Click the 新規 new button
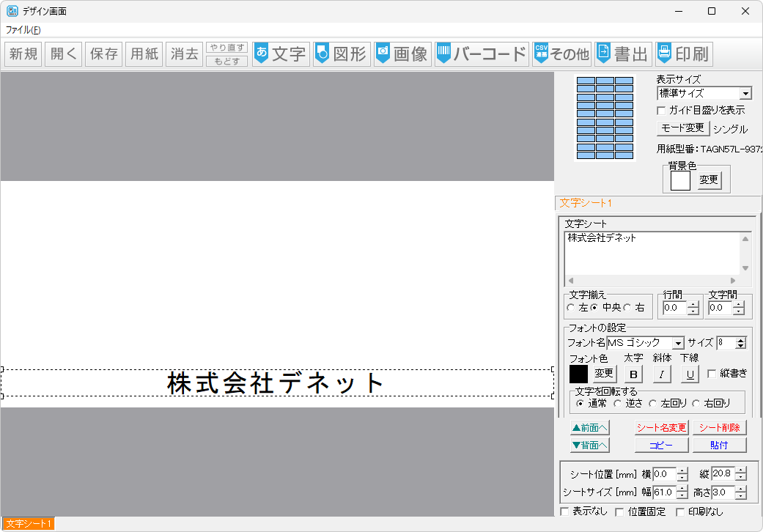This screenshot has width=763, height=532. point(23,53)
